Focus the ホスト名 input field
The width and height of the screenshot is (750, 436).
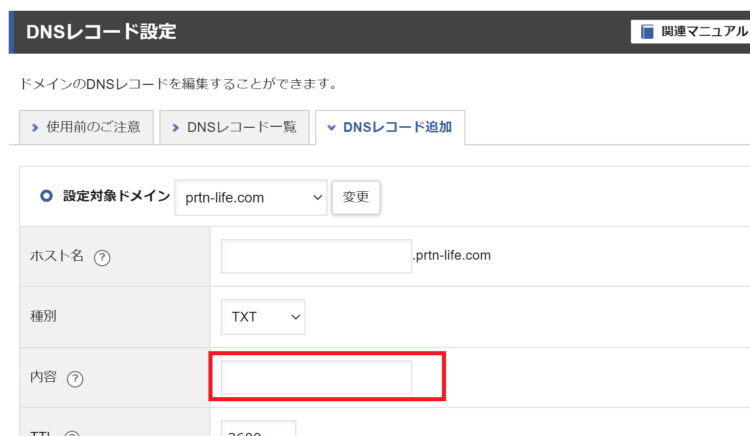pos(316,256)
